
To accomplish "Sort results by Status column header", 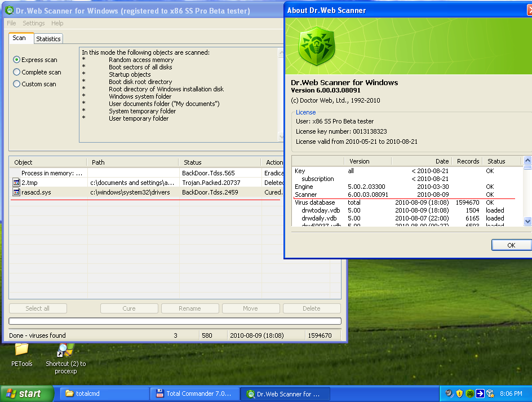I will pos(220,162).
